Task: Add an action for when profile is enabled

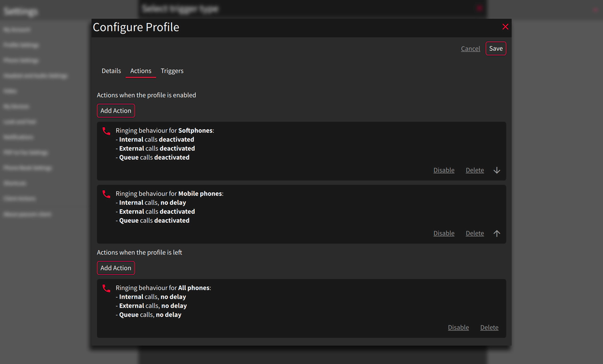Action: [x=115, y=110]
